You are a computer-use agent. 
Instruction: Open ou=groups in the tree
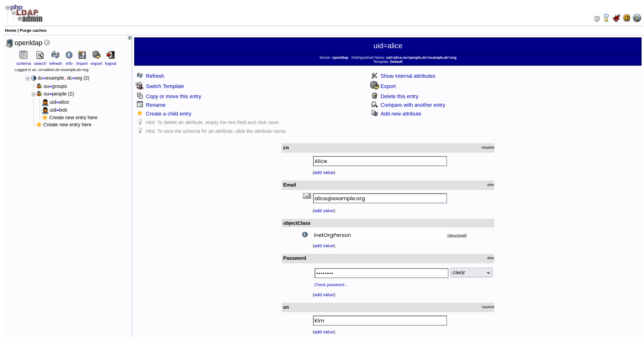(55, 86)
